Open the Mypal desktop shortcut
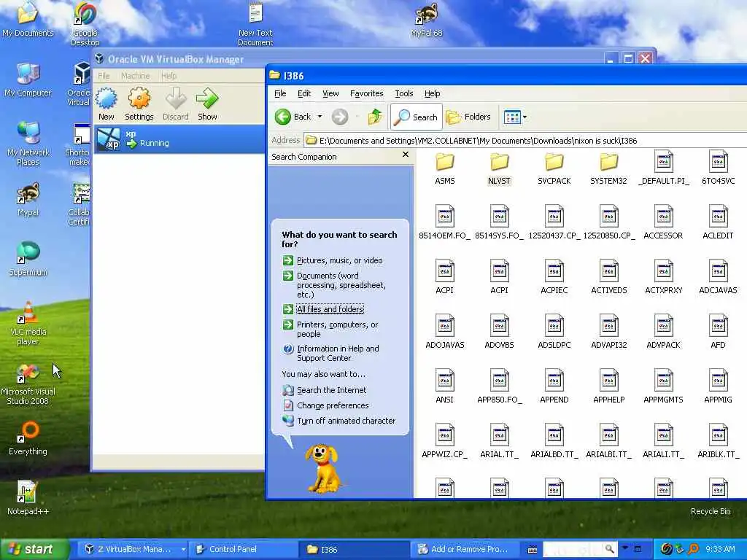Screen dimensions: 747x560 click(x=28, y=199)
